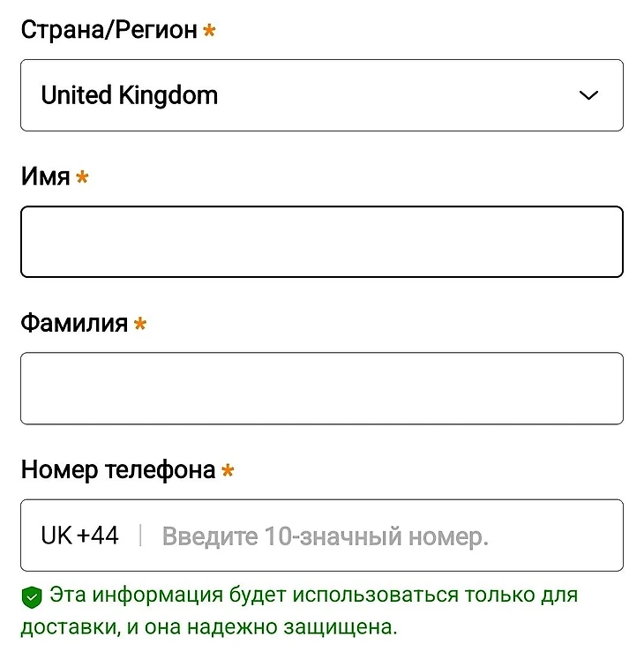Click the divider line after UK +44
Screen dimensions: 644x659
coord(140,535)
